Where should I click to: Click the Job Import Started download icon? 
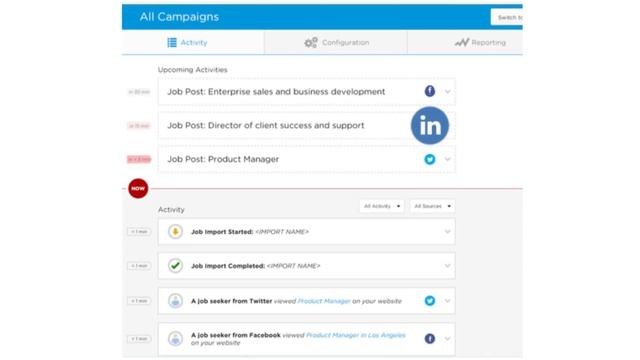point(176,232)
